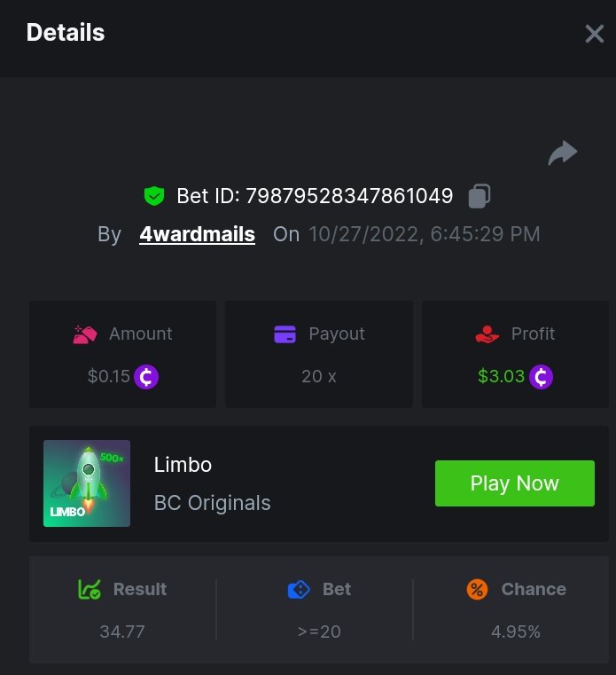This screenshot has width=616, height=675.
Task: Click the blue Bet tag icon
Action: pos(299,589)
